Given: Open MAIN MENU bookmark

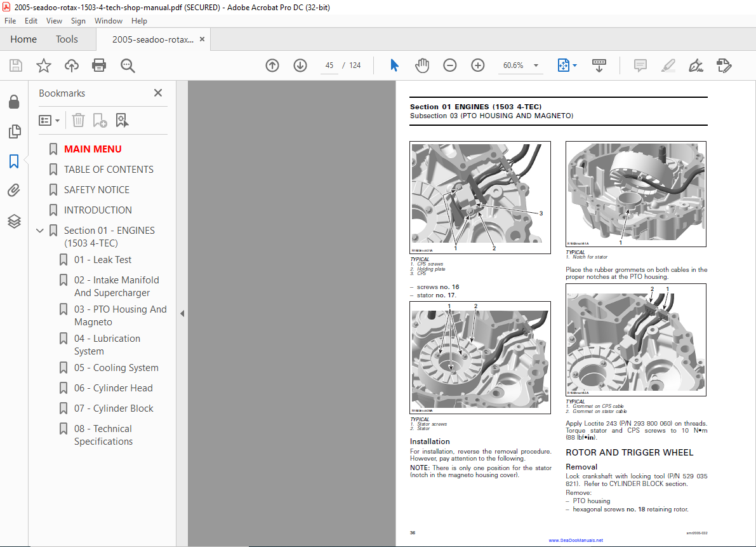Looking at the screenshot, I should tap(93, 149).
